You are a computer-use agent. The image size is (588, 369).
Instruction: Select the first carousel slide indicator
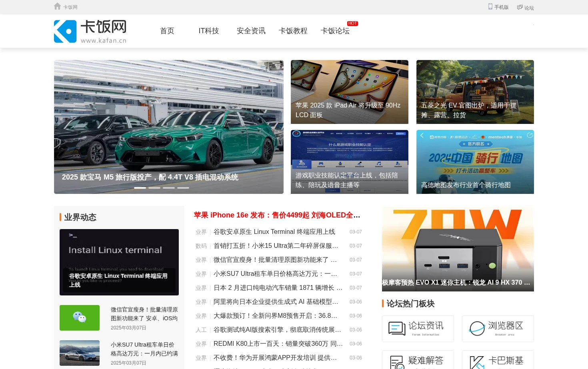[140, 187]
